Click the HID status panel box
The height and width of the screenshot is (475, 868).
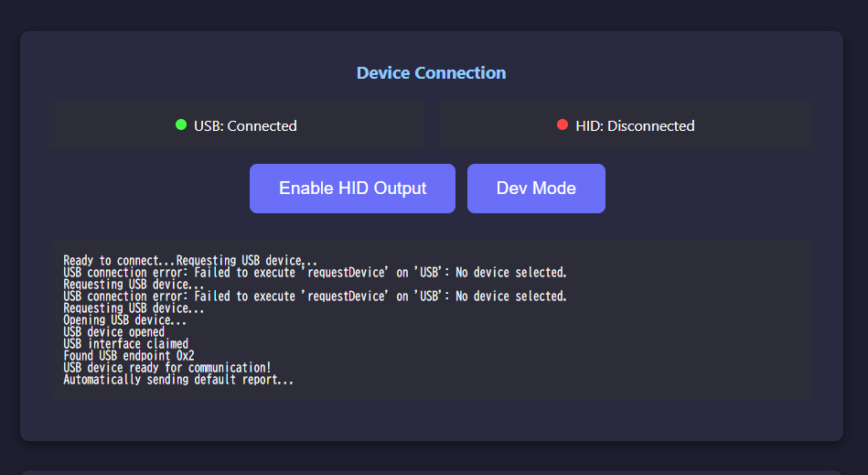[627, 125]
